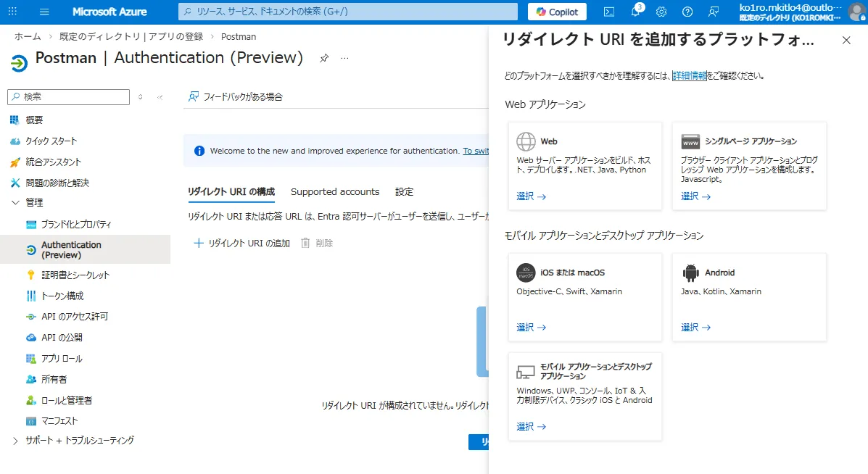The width and height of the screenshot is (868, 474).
Task: Click the sidebar search field
Action: [68, 96]
